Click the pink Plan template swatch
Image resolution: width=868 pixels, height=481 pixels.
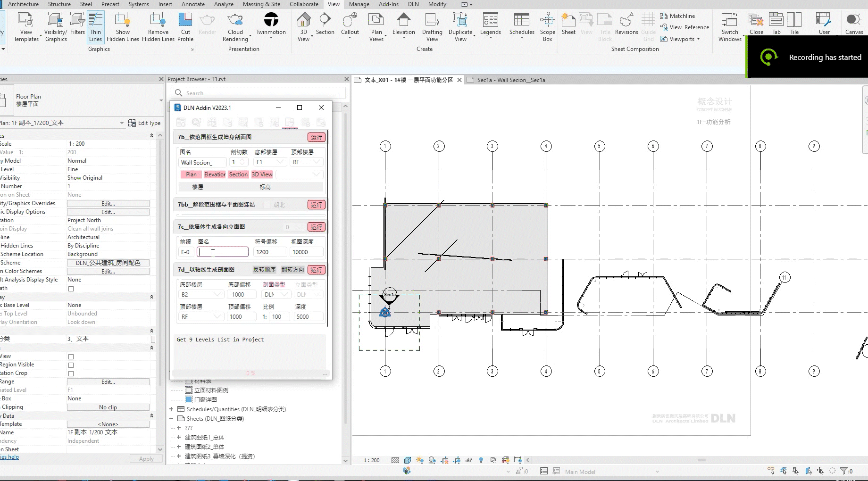pos(191,174)
